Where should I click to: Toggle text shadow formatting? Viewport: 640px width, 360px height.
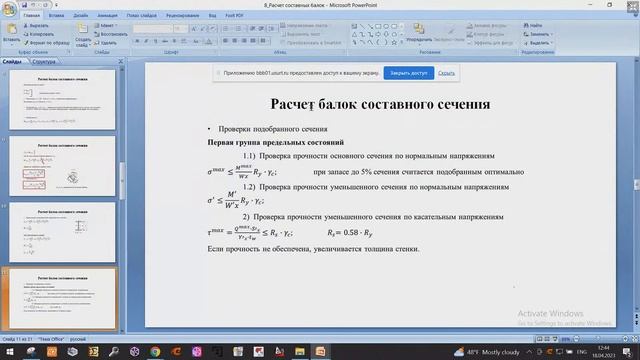click(x=174, y=41)
